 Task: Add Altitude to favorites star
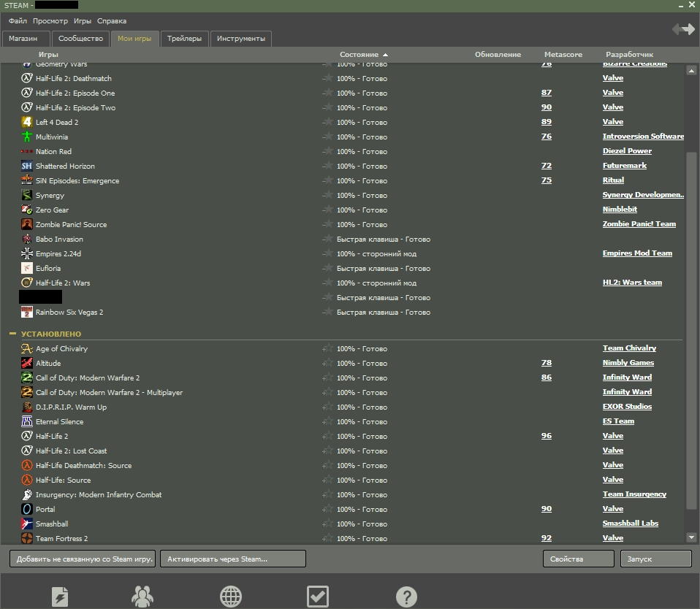click(x=327, y=363)
